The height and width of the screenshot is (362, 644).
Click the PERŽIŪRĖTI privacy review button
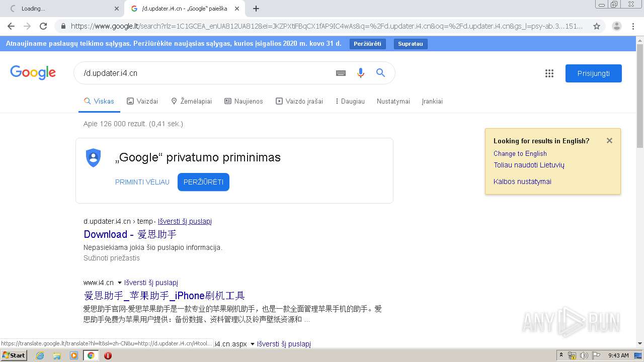coord(203,182)
